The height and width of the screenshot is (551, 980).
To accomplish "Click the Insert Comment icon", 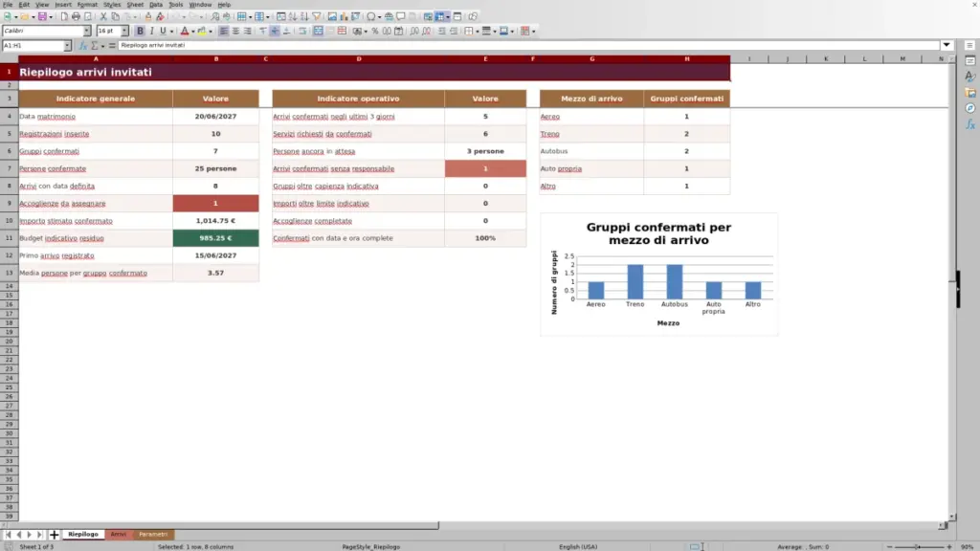I will click(401, 17).
